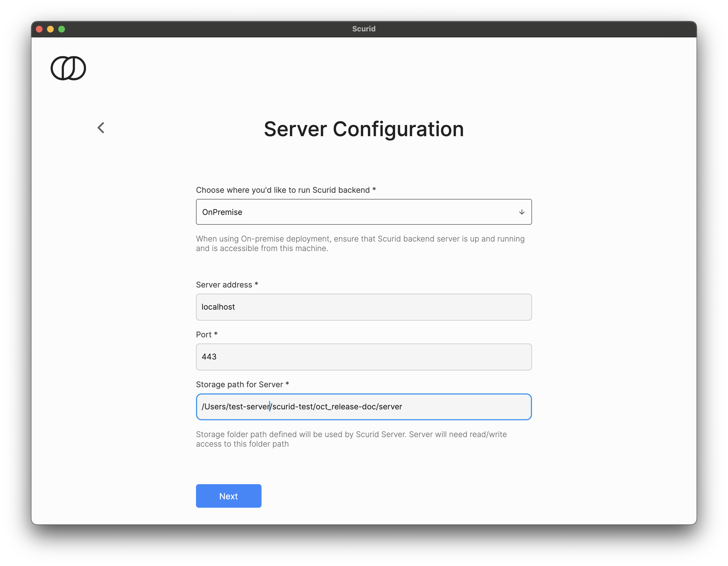
Task: Open the OnPremise backend dropdown
Action: tap(364, 212)
